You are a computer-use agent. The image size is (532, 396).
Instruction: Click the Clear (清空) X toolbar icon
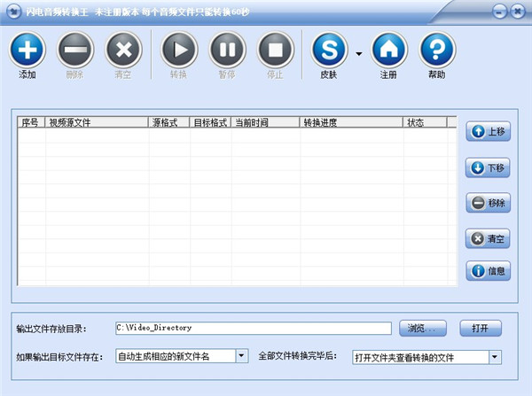(123, 50)
